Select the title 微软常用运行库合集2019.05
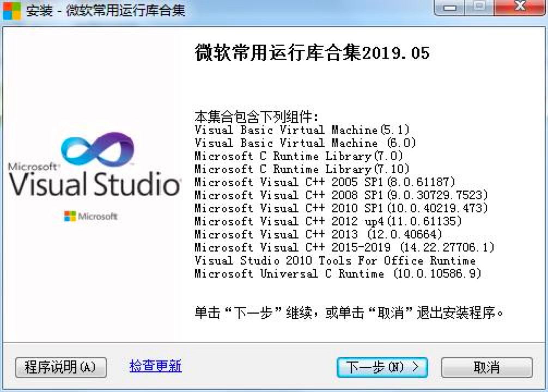 tap(312, 53)
